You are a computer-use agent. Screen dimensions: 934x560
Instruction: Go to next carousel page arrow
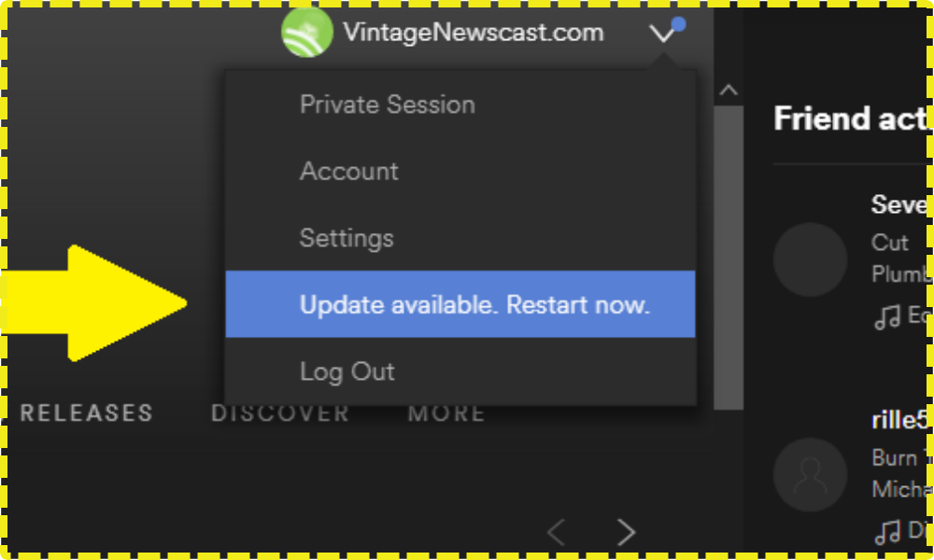click(626, 531)
